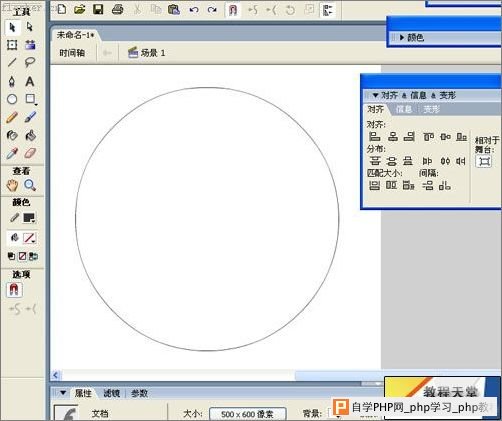Click the 属性 tab

(x=83, y=393)
